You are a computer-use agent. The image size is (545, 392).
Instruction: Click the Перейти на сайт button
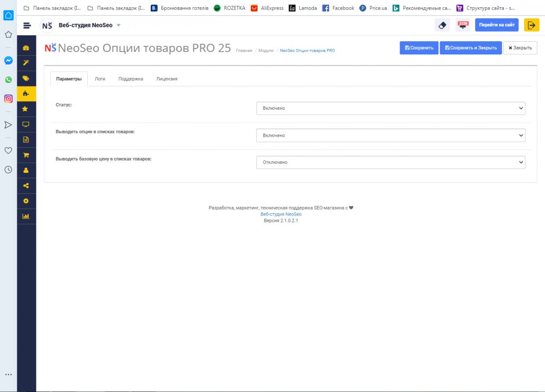click(x=497, y=25)
